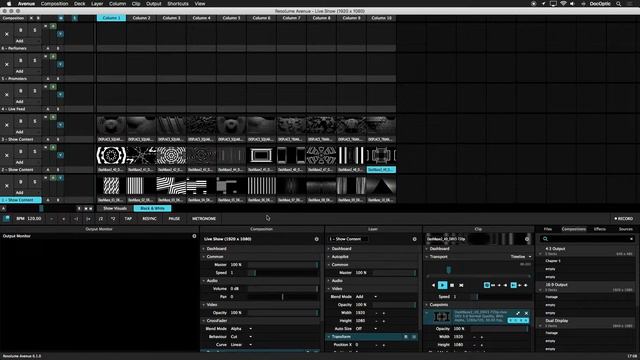Open Clip panel settings gear
The height and width of the screenshot is (360, 640).
pos(527,239)
